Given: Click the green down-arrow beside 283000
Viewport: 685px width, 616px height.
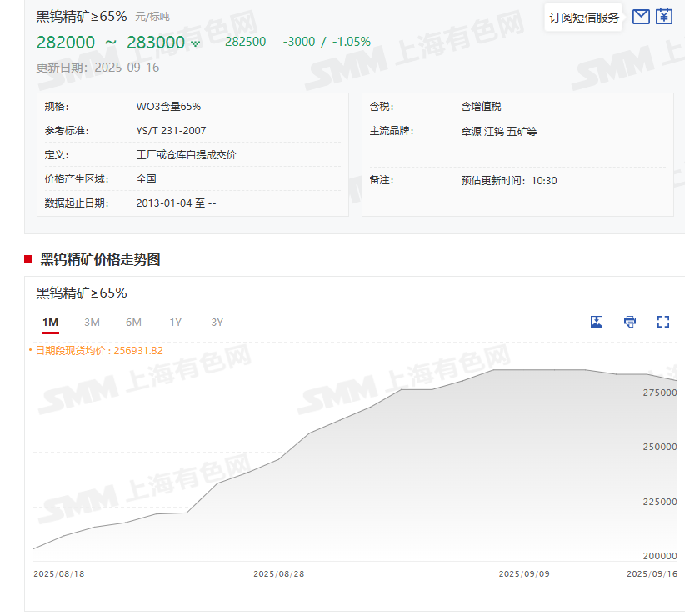Looking at the screenshot, I should [x=196, y=43].
